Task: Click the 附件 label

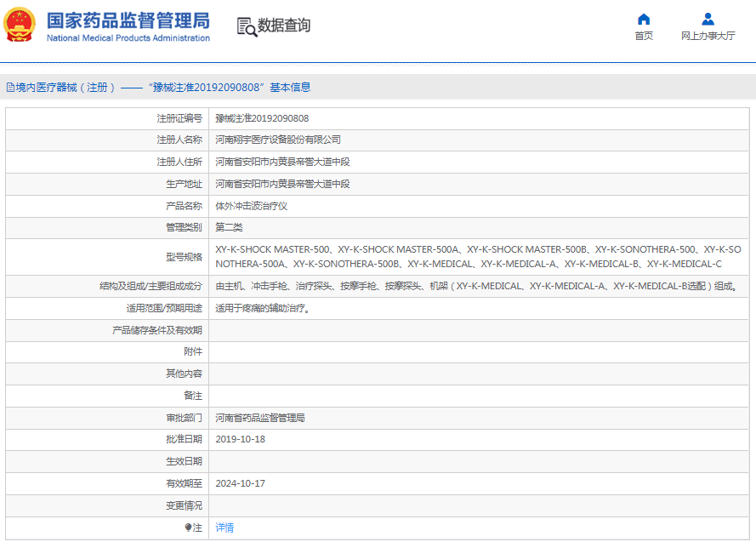Action: pyautogui.click(x=193, y=352)
